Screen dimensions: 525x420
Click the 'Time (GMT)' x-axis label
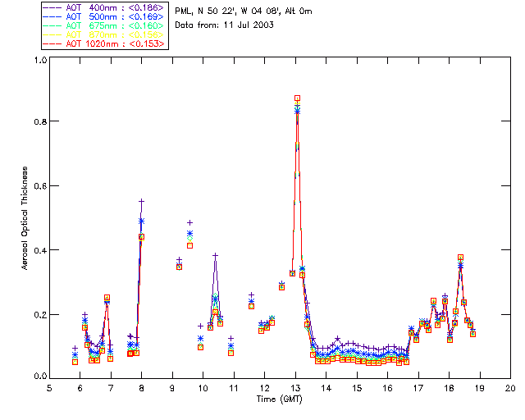[x=280, y=399]
